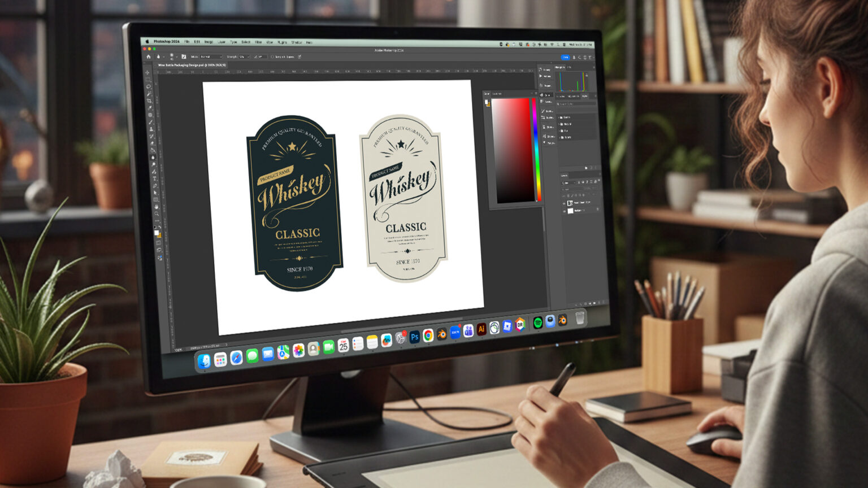The image size is (868, 488).
Task: Open the Select menu
Action: click(x=246, y=42)
